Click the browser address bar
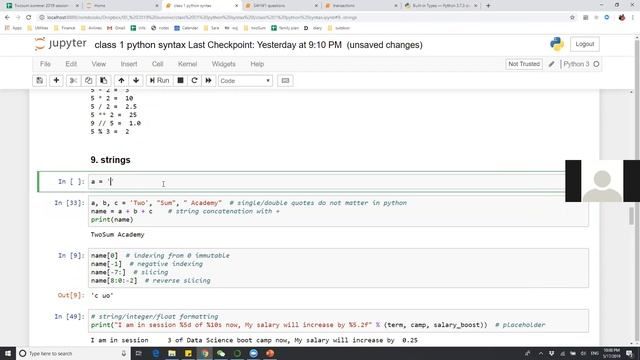640x360 pixels. pos(302,18)
